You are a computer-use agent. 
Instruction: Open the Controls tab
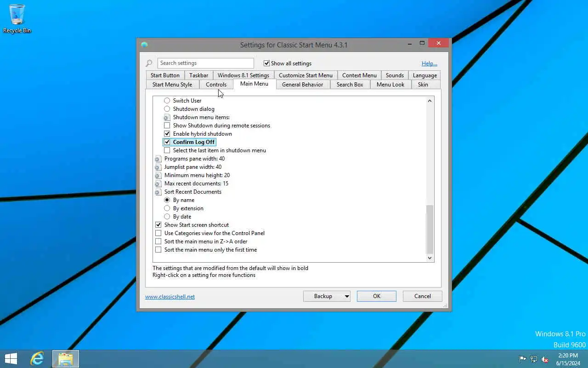[x=216, y=85]
